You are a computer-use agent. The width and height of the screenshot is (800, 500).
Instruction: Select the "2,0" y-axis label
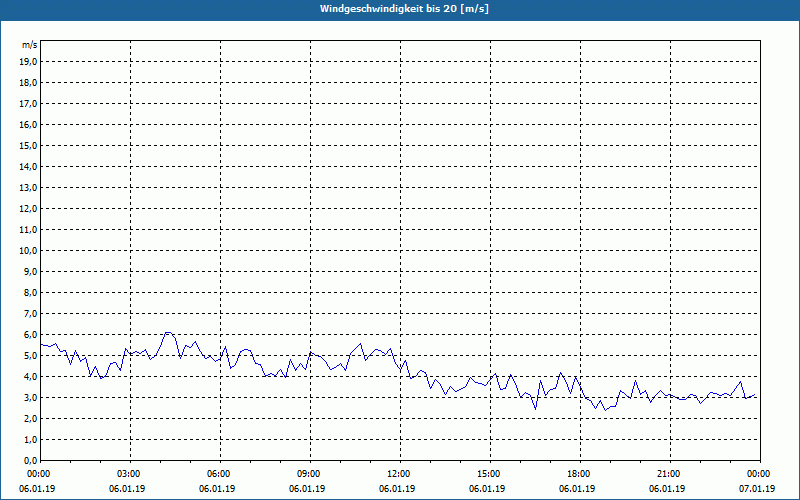pos(31,418)
